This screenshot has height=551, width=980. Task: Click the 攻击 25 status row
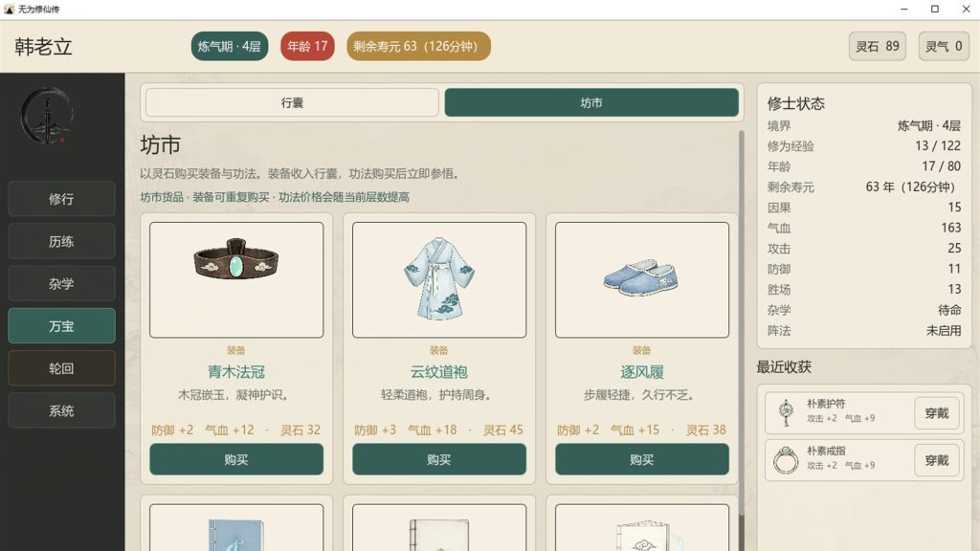click(864, 249)
